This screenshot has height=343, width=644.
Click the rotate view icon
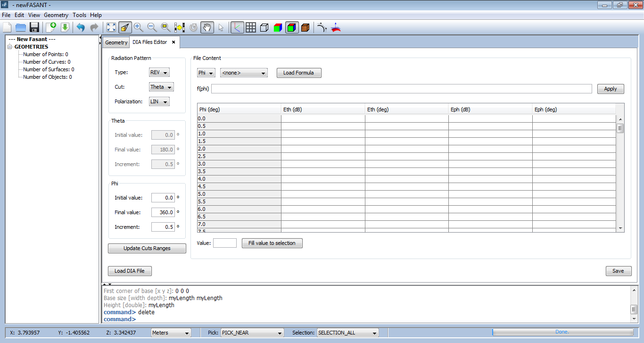(x=192, y=27)
